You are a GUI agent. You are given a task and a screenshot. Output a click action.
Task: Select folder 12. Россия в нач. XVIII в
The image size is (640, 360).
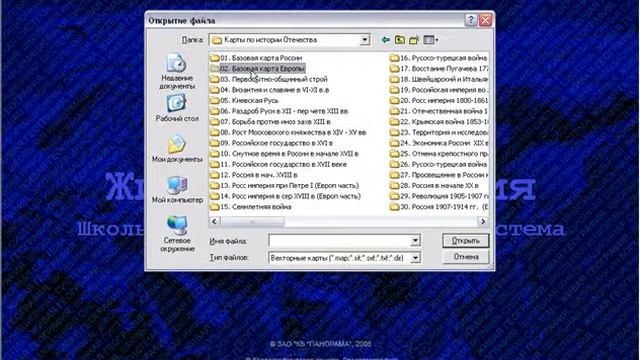pos(254,175)
